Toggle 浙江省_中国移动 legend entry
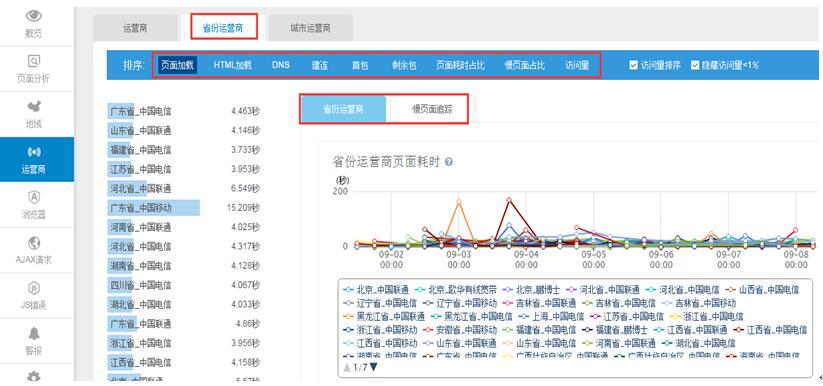This screenshot has height=386, width=823. (380, 330)
